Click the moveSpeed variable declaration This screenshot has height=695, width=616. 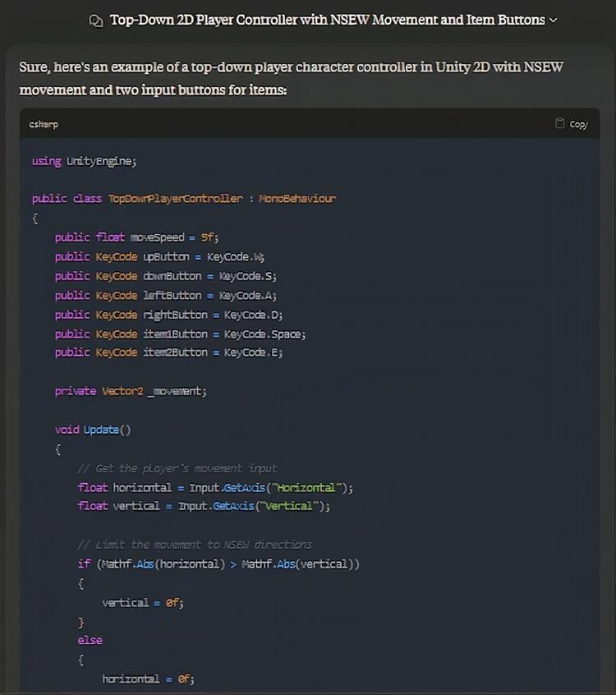click(x=159, y=237)
